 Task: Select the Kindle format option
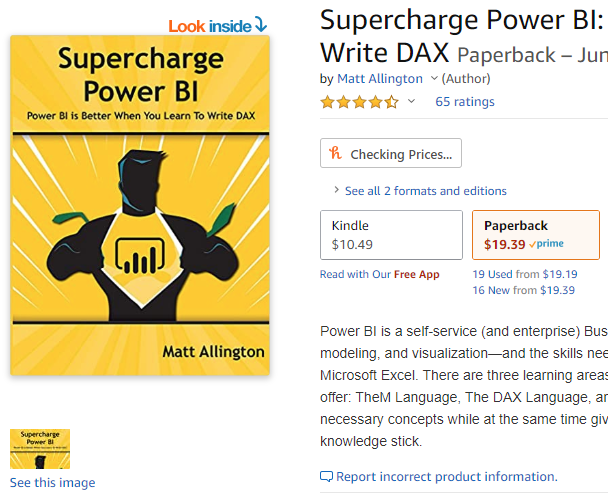[391, 235]
